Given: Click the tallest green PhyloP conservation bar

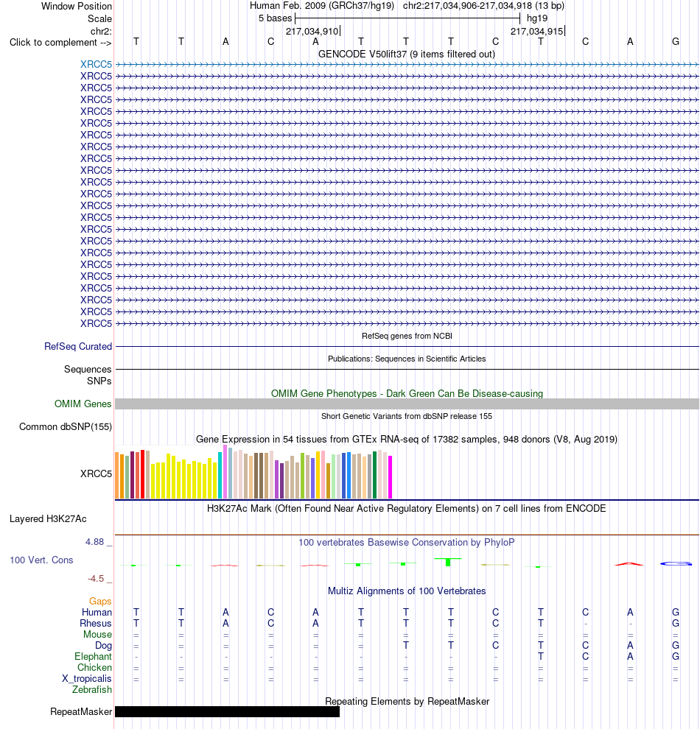Looking at the screenshot, I should (448, 562).
